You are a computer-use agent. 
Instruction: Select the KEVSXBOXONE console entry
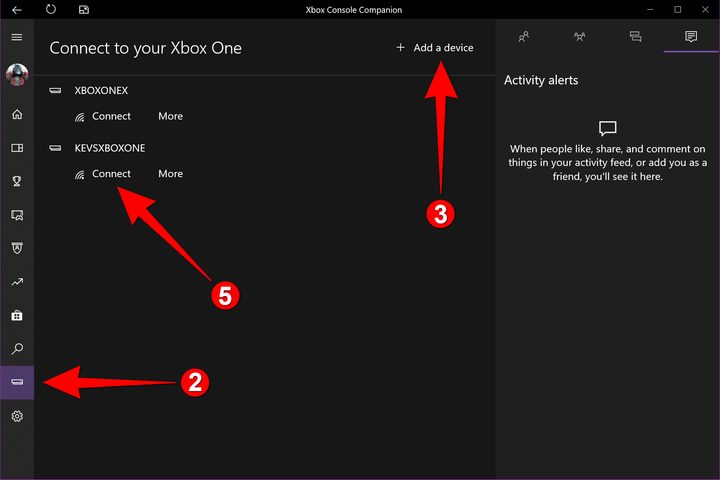[x=110, y=148]
